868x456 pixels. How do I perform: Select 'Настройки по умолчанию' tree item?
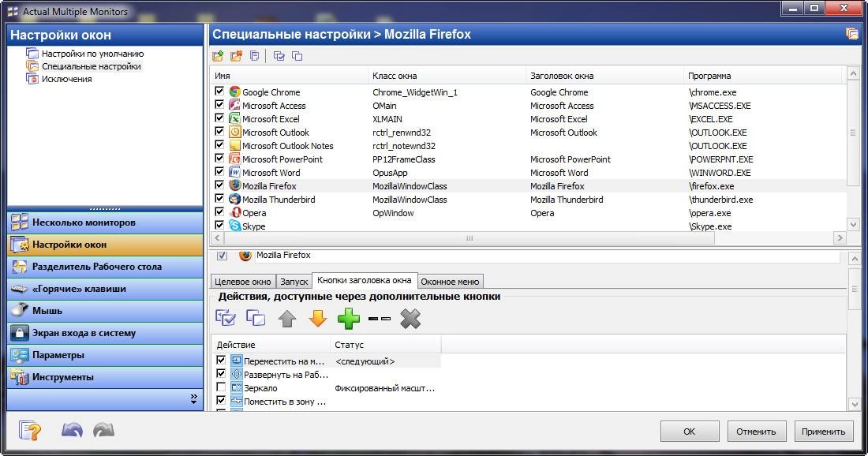[92, 54]
